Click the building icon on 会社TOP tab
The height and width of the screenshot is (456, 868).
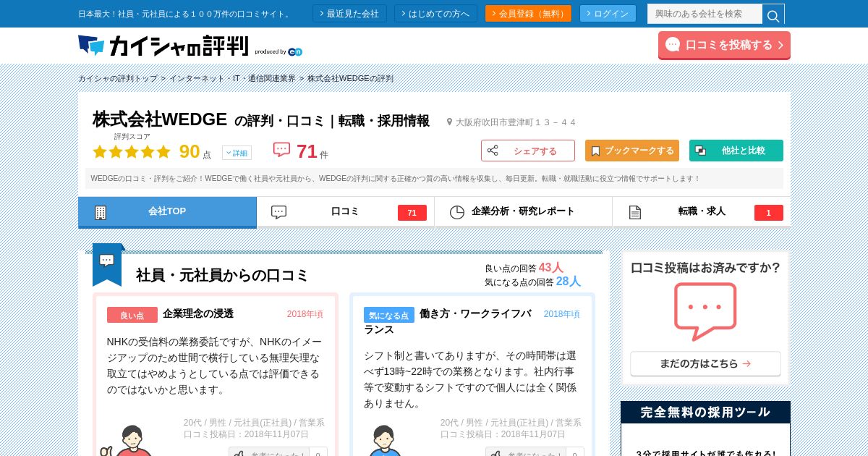click(101, 212)
